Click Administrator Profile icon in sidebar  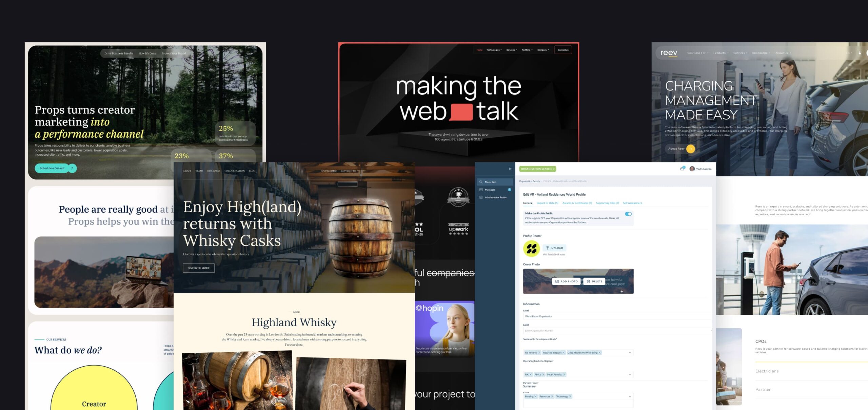click(481, 197)
